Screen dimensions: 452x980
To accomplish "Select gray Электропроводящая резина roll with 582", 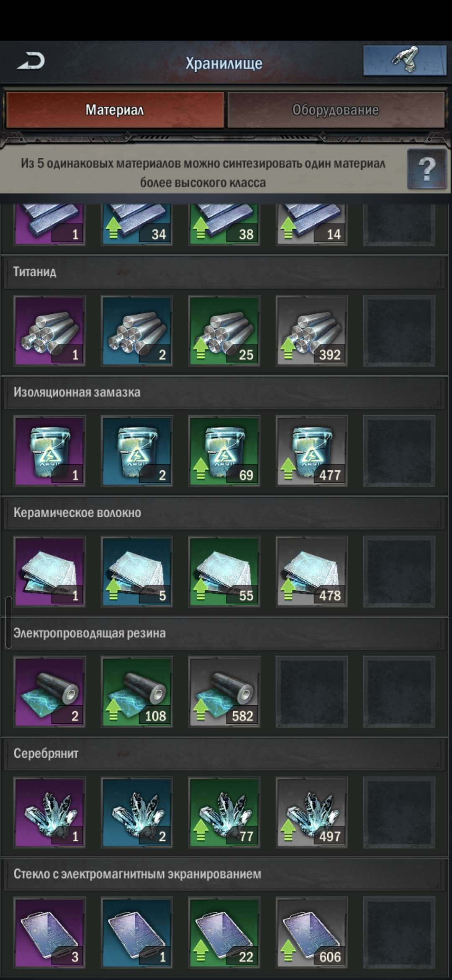I will (x=224, y=691).
